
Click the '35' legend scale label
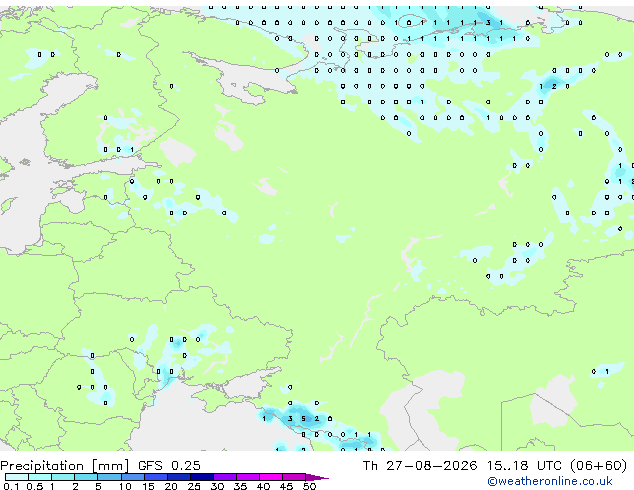point(240,486)
